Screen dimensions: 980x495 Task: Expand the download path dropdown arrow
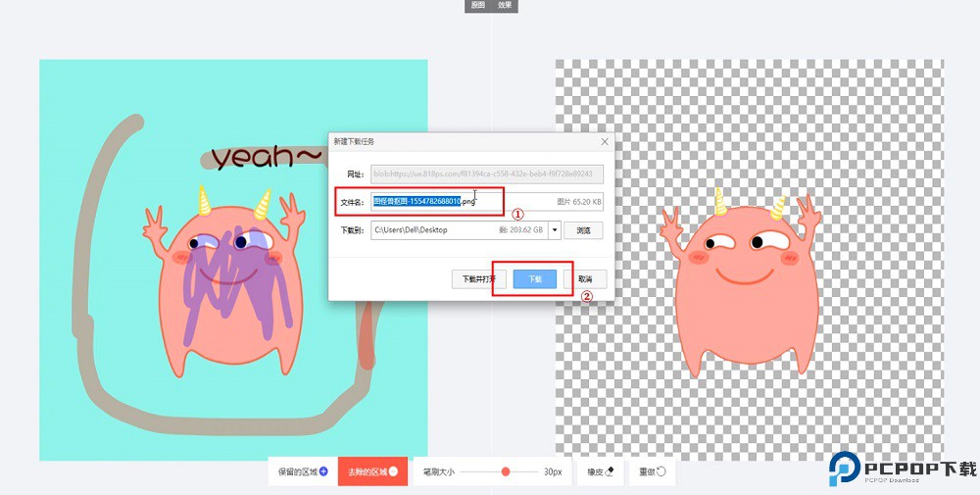(555, 230)
